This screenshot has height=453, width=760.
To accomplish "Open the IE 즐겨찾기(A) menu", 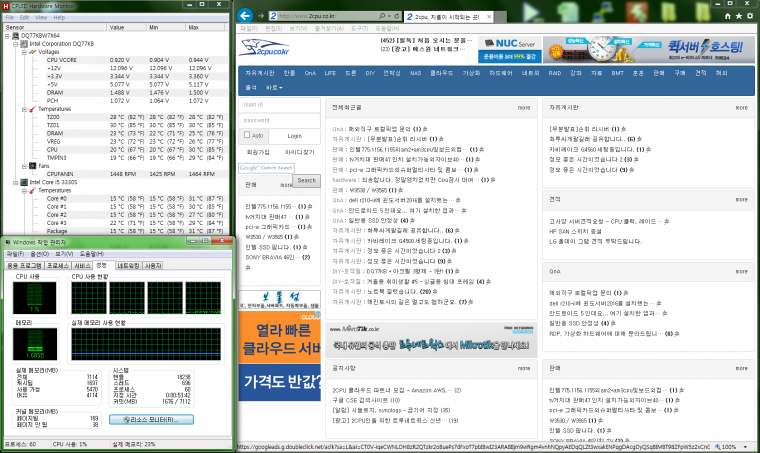I will [x=329, y=29].
